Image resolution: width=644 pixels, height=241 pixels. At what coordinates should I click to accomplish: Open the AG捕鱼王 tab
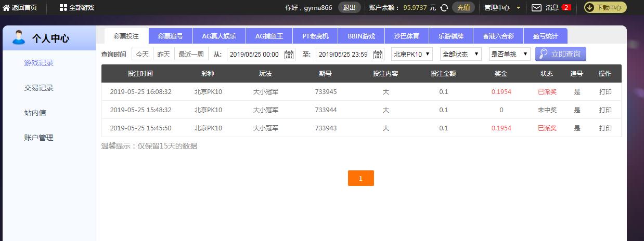coord(269,36)
